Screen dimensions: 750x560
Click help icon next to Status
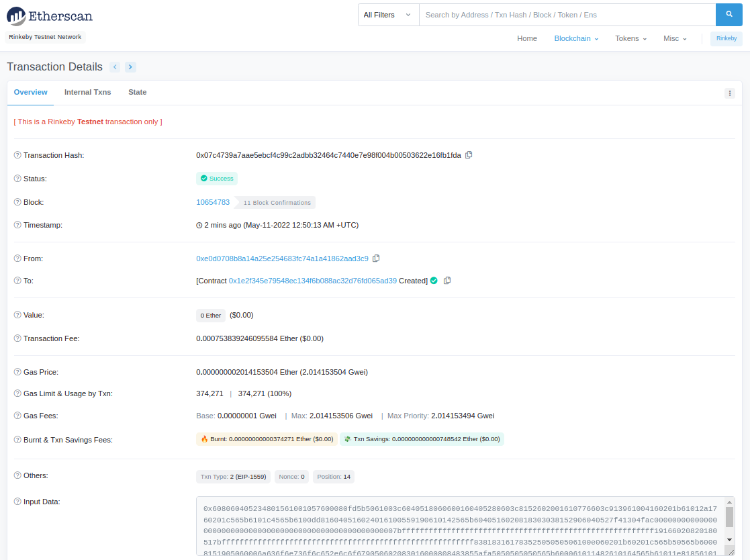17,179
